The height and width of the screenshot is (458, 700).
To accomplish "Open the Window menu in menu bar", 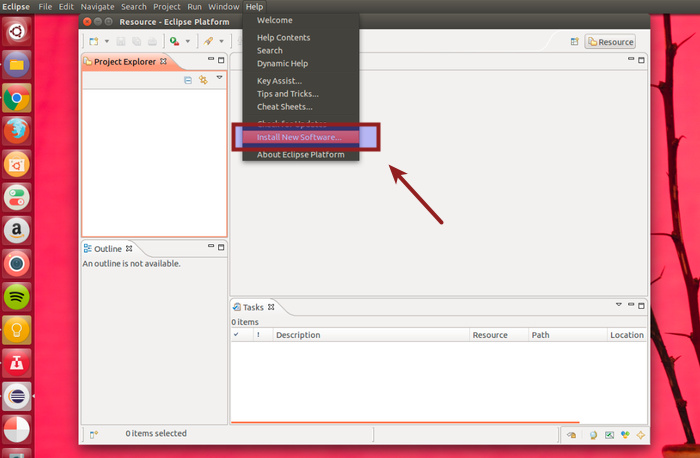I will (224, 7).
